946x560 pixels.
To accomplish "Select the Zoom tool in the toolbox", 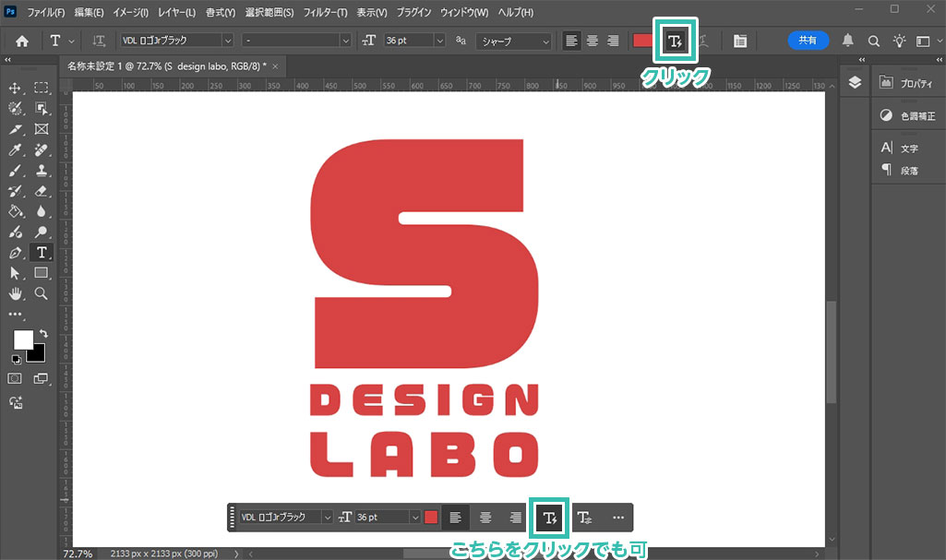I will [41, 293].
